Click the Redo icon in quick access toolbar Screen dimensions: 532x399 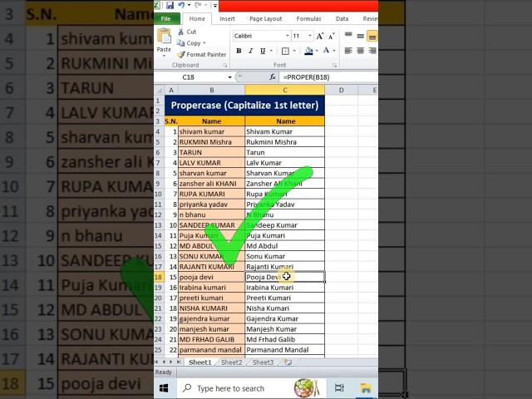[x=198, y=5]
